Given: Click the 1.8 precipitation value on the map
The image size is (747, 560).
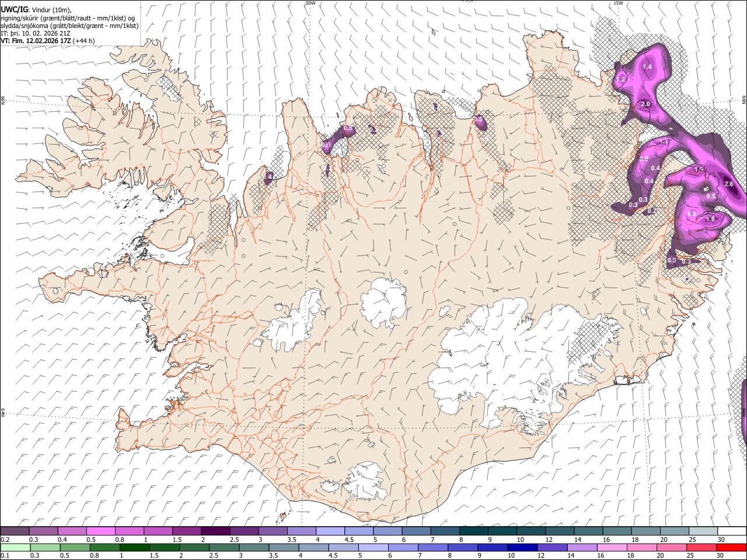Looking at the screenshot, I should 710,219.
